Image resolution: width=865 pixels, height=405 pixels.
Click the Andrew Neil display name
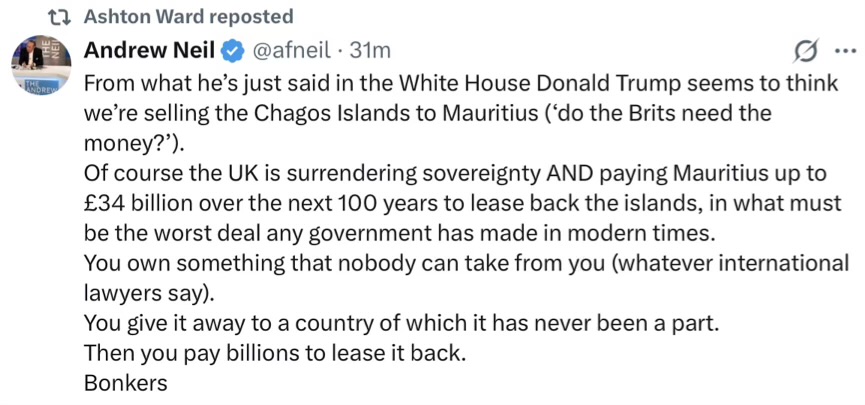point(148,50)
